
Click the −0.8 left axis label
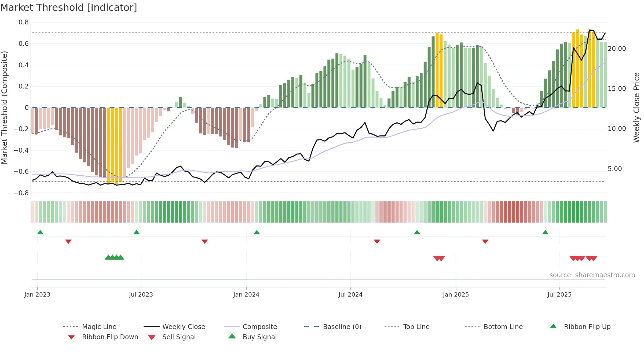(x=21, y=193)
